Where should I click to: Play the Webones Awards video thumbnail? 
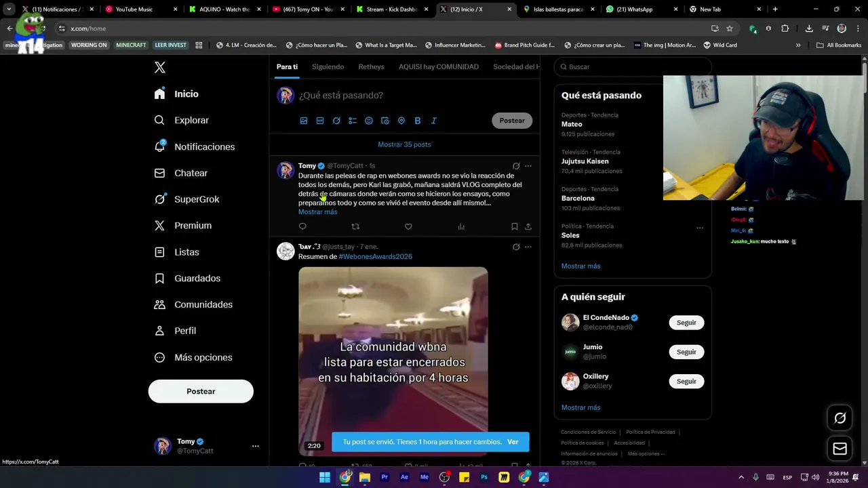click(x=393, y=361)
